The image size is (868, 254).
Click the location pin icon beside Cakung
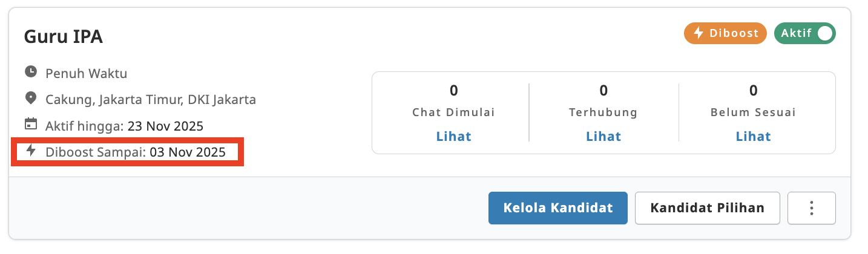[30, 98]
